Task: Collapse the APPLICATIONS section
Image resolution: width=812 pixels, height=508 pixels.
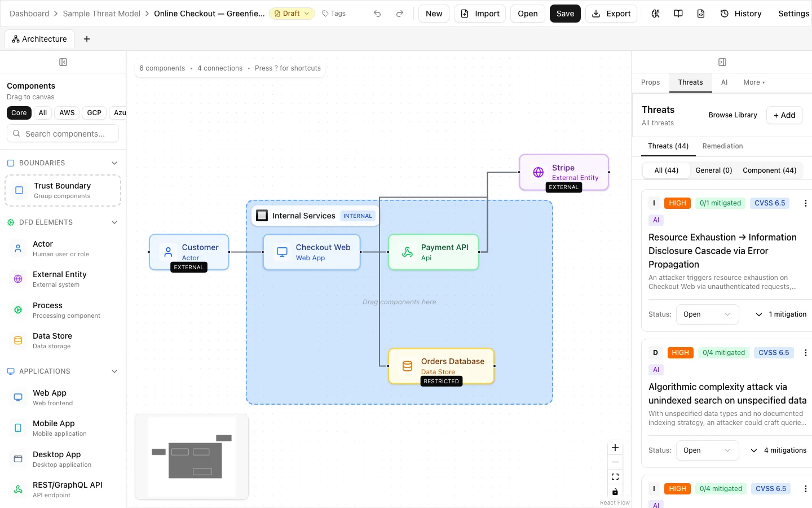Action: pos(114,371)
